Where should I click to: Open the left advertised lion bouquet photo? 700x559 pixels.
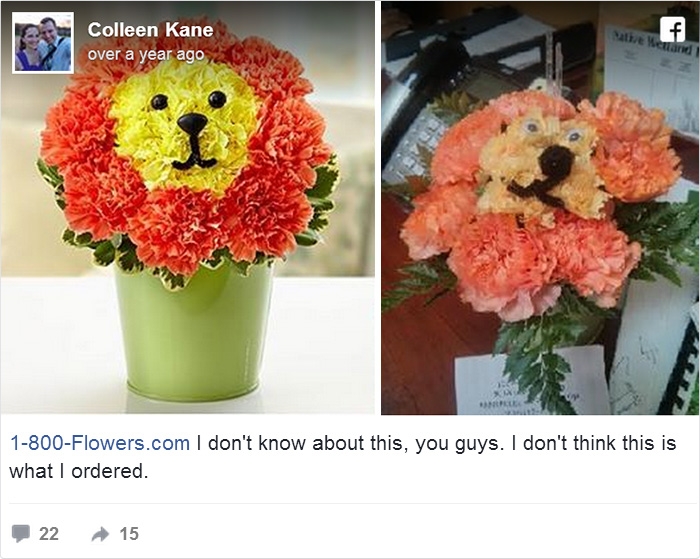tap(188, 210)
